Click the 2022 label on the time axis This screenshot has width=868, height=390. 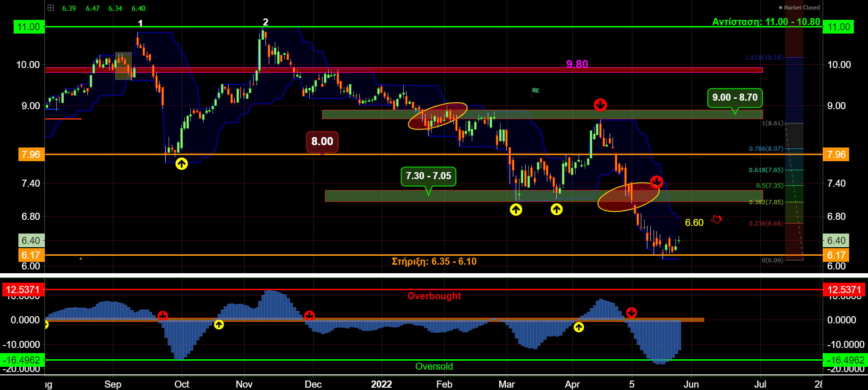click(381, 384)
